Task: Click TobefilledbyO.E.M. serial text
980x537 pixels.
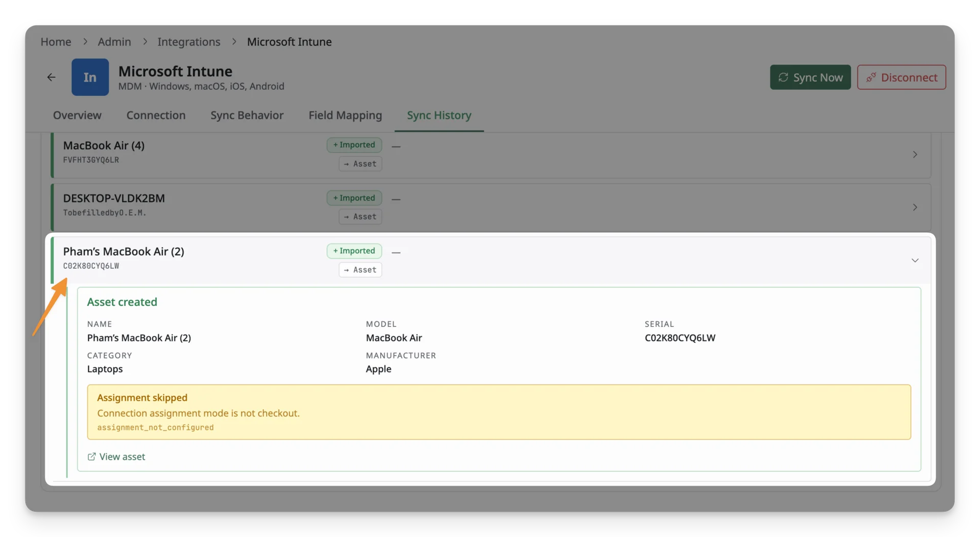Action: pyautogui.click(x=105, y=213)
